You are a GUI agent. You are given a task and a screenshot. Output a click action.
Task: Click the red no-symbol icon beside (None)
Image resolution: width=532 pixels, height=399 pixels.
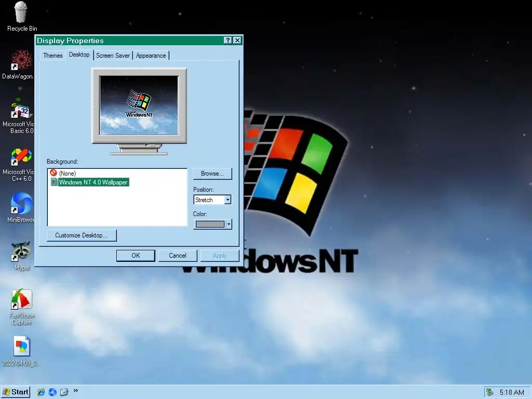point(54,172)
